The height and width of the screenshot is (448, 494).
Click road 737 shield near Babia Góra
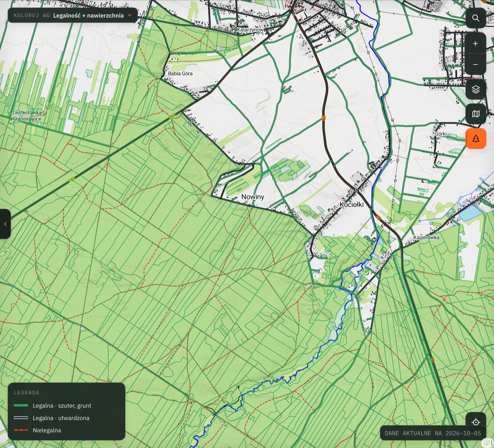pos(172,116)
